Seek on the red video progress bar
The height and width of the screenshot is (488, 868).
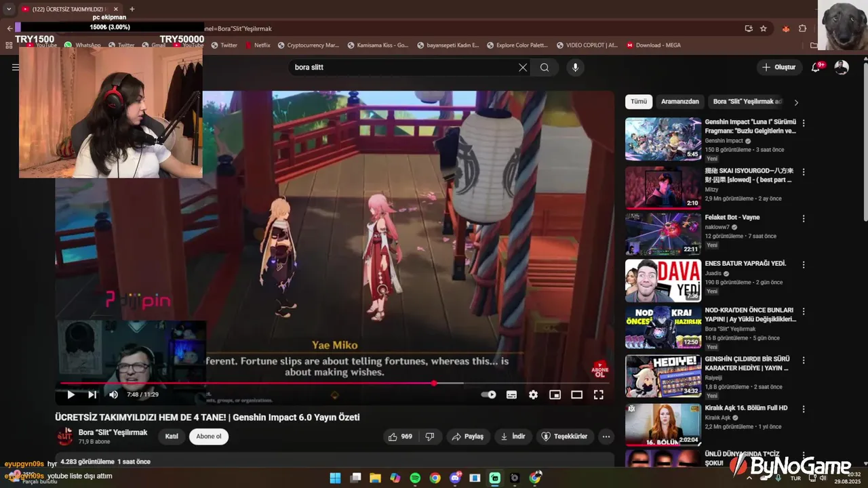[x=335, y=383]
